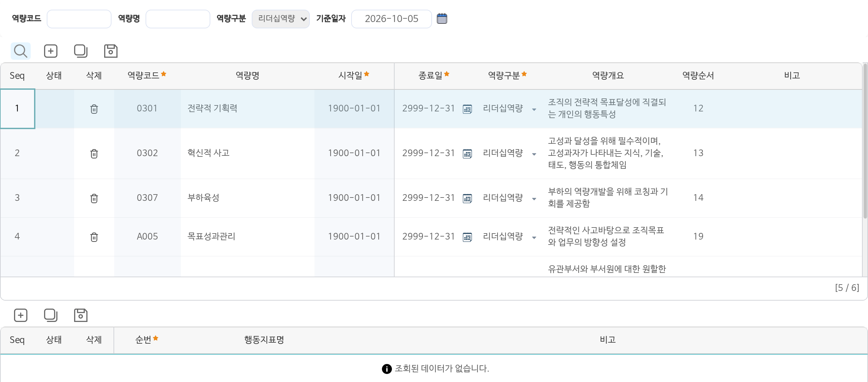Copy row icon in lower grid toolbar

(x=50, y=315)
